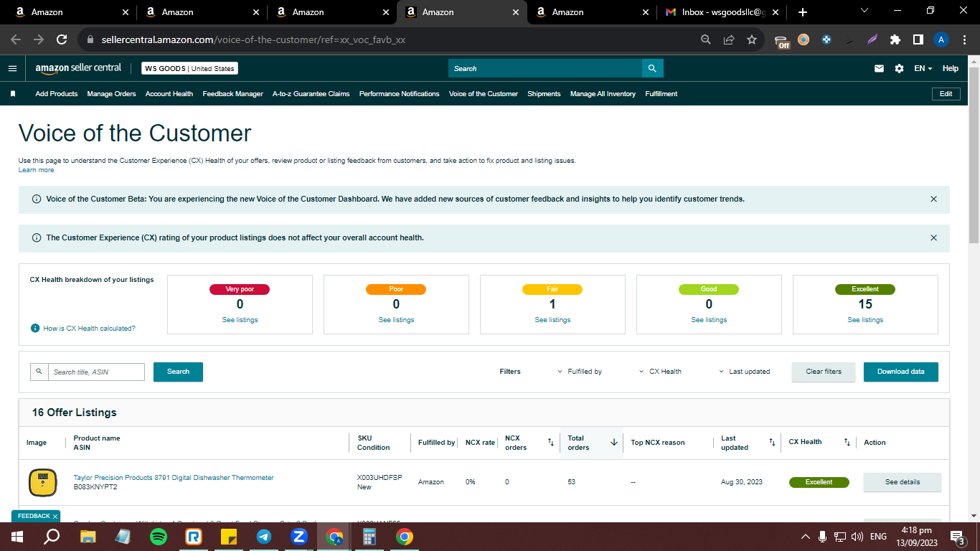
Task: Open the Chrome side panel
Action: [x=918, y=40]
